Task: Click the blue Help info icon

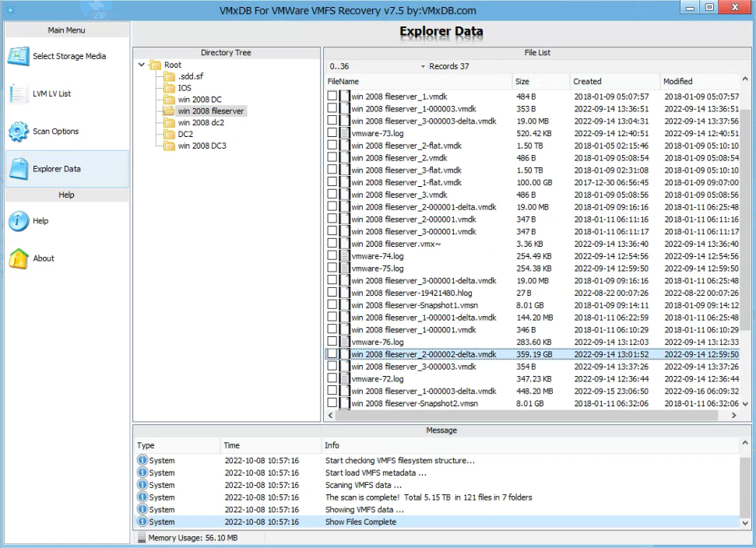Action: (19, 221)
